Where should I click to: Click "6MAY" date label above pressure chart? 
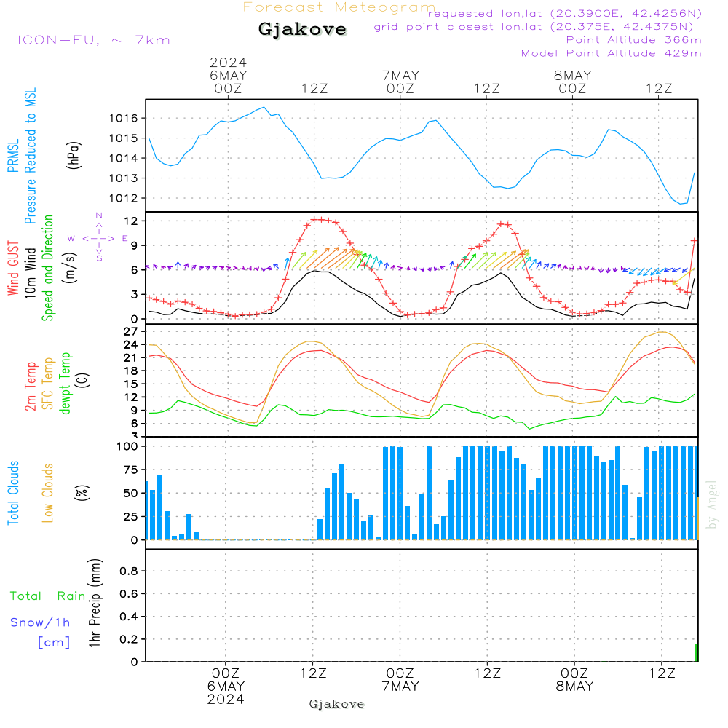coord(229,76)
